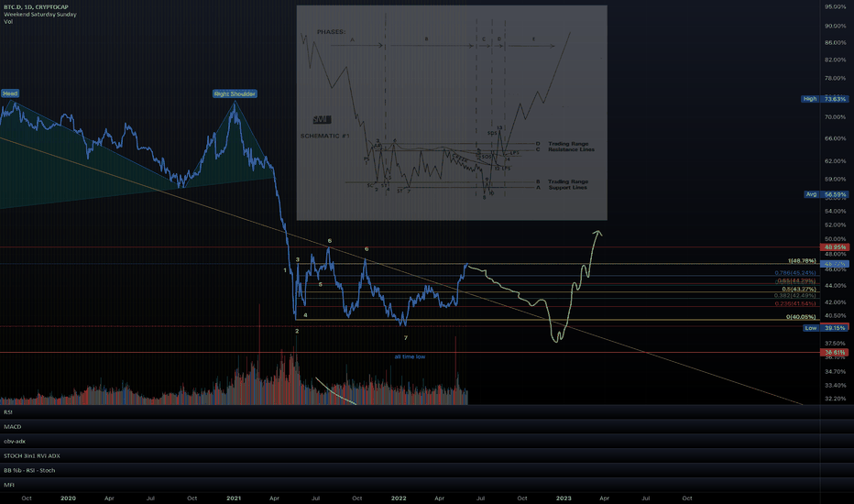Click 42.00% on the price axis
Image resolution: width=854 pixels, height=504 pixels.
[x=835, y=301]
